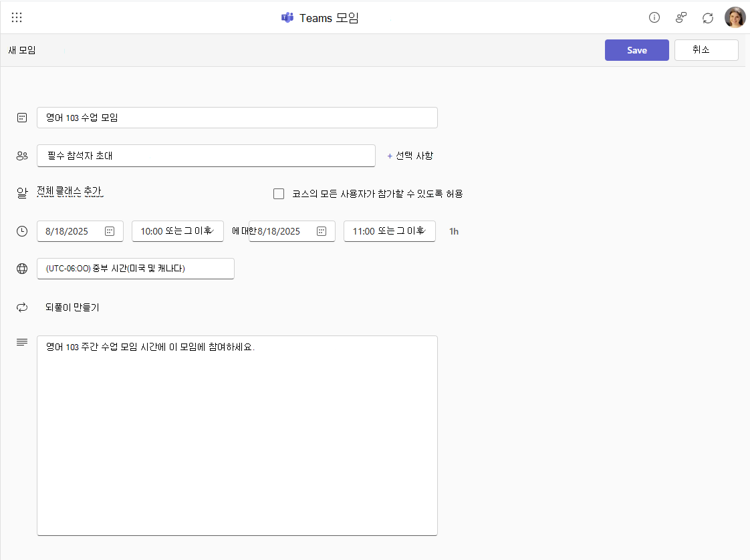The width and height of the screenshot is (750, 560).
Task: Click the refresh icon in header
Action: coord(707,18)
